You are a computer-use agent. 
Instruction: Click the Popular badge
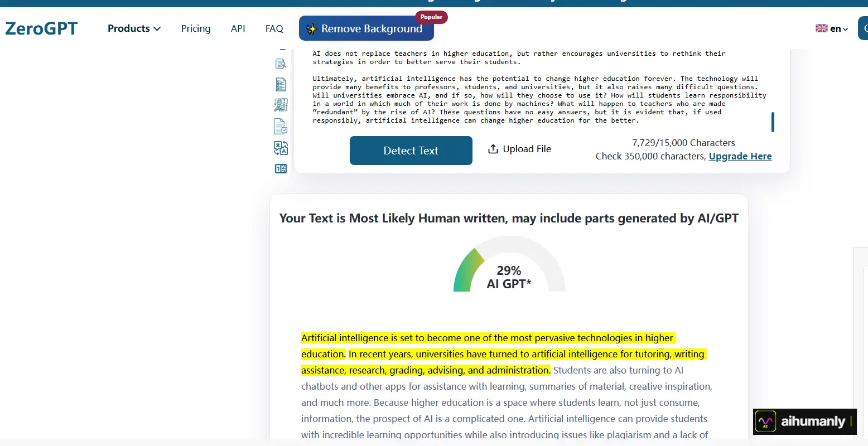click(431, 17)
